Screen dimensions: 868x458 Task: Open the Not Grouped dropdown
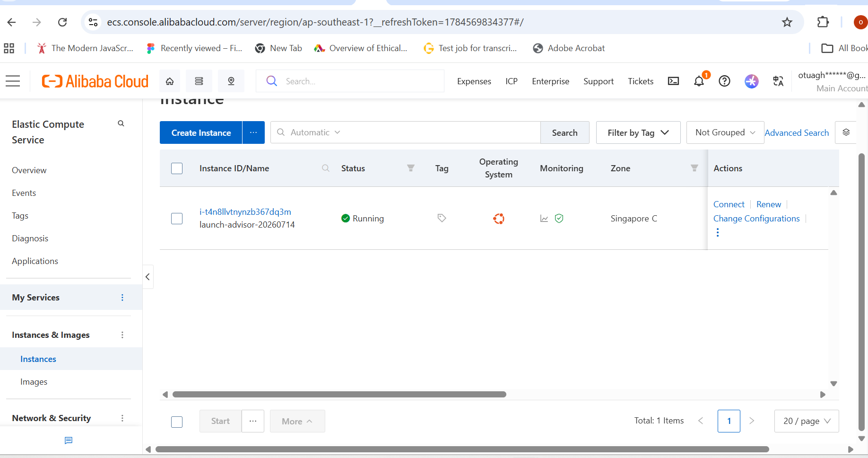pos(725,132)
